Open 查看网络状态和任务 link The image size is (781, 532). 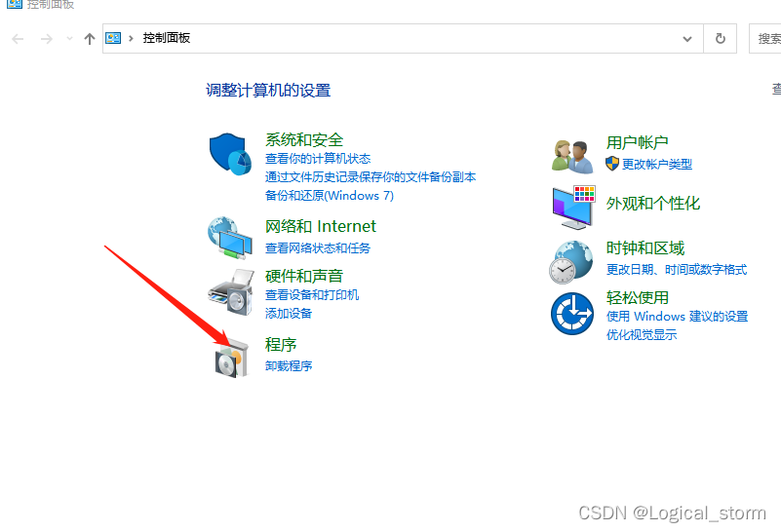[318, 247]
